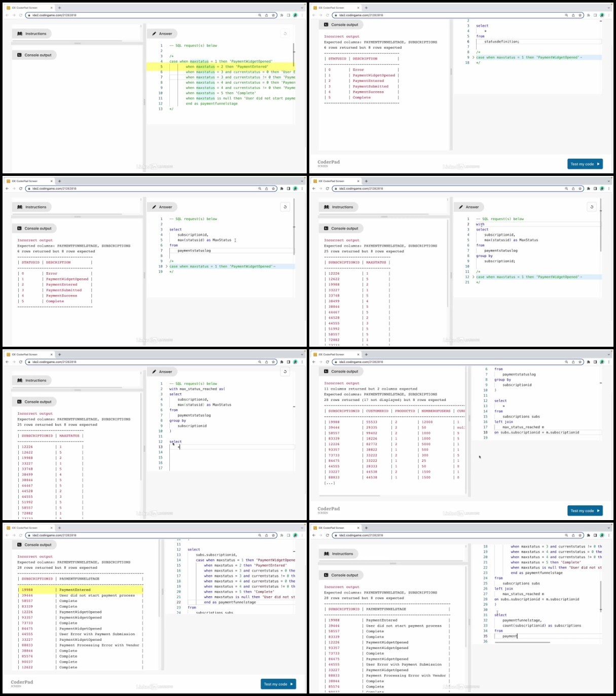This screenshot has height=696, width=616.
Task: Open Instructions tab in count(subscriptionid) window
Action: tap(339, 554)
